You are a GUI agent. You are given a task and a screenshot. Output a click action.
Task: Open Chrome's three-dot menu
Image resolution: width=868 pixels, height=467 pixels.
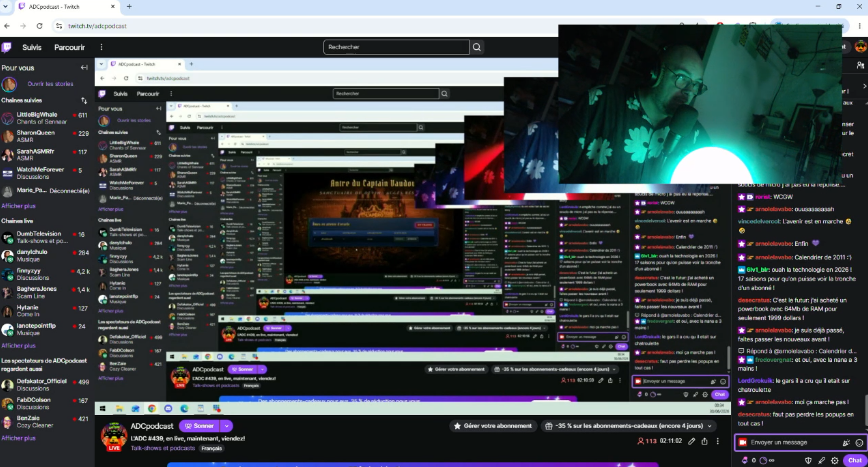tap(860, 26)
